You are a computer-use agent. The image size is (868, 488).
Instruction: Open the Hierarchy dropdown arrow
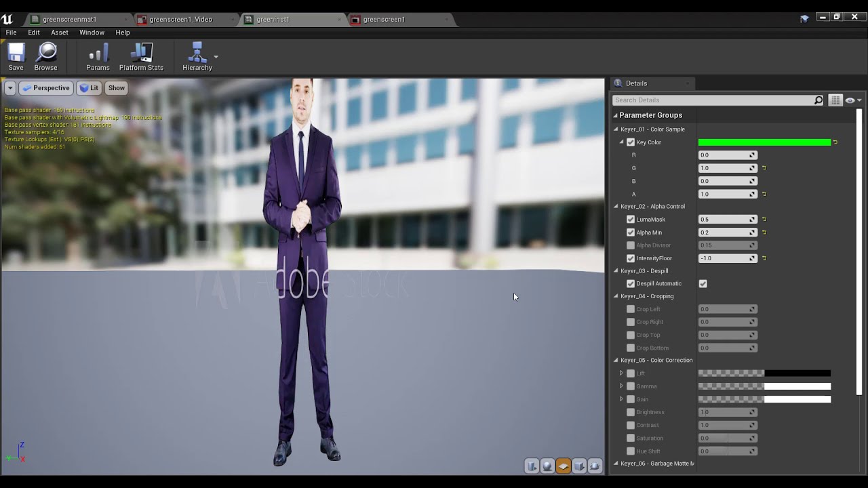tap(216, 57)
